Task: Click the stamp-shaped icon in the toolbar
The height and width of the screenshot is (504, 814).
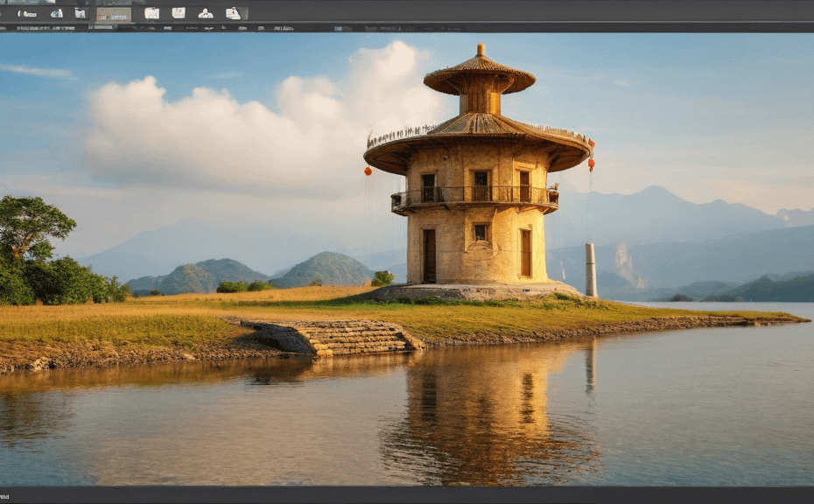Action: 206,13
